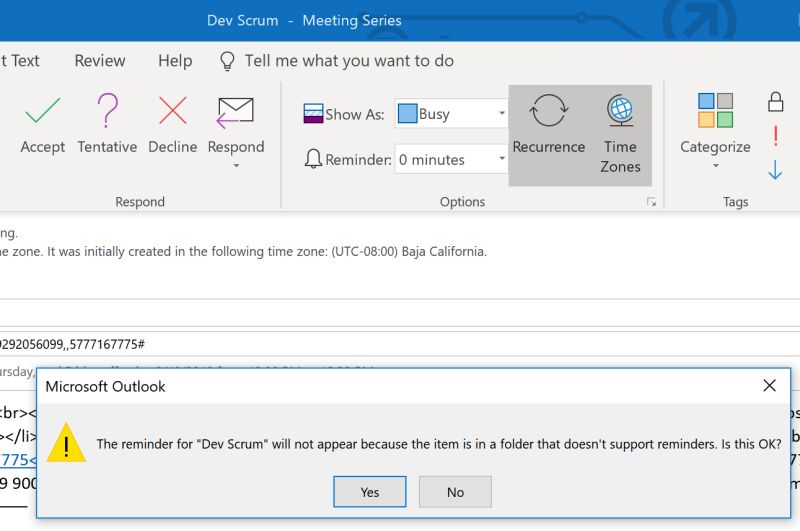The height and width of the screenshot is (531, 800).
Task: Confirm with Yes in Outlook dialog
Action: tap(369, 492)
